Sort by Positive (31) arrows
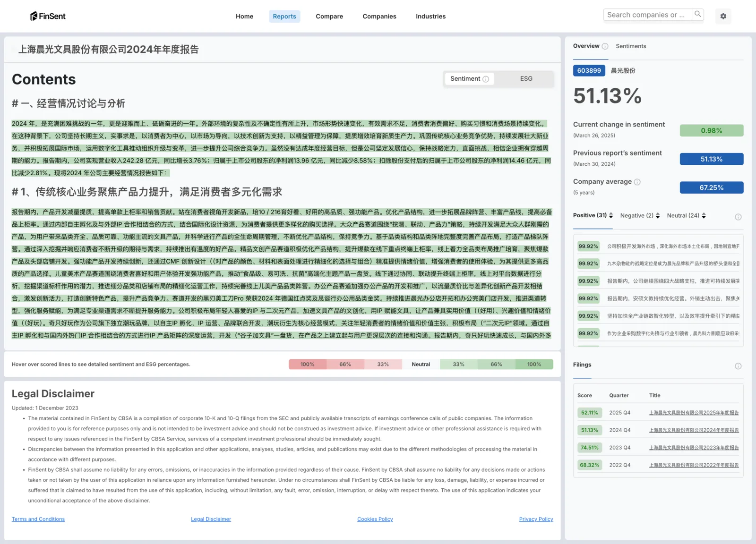 click(x=611, y=215)
